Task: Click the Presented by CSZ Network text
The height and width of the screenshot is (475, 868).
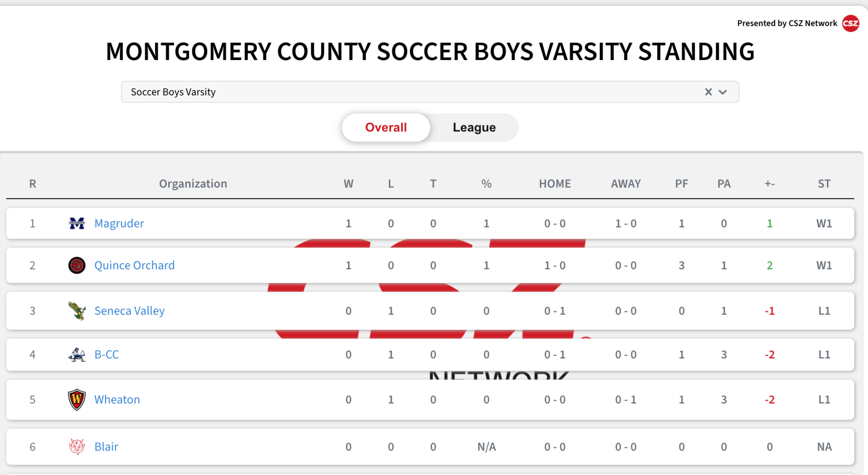Action: [787, 23]
